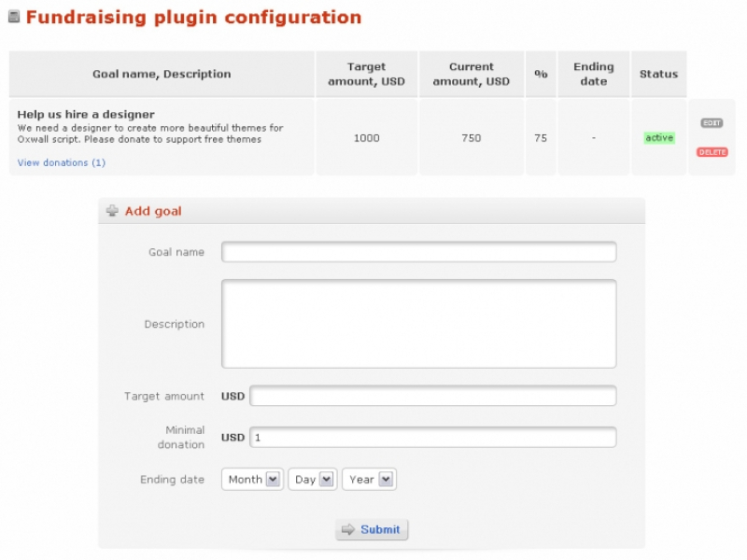The height and width of the screenshot is (560, 747).
Task: Click the Status column header
Action: tap(658, 74)
